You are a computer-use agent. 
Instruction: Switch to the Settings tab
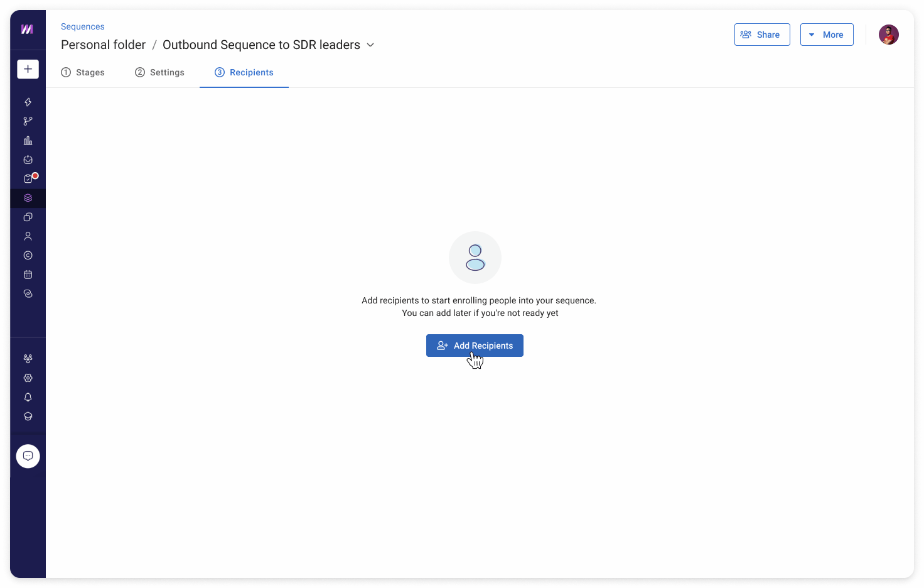coord(159,72)
